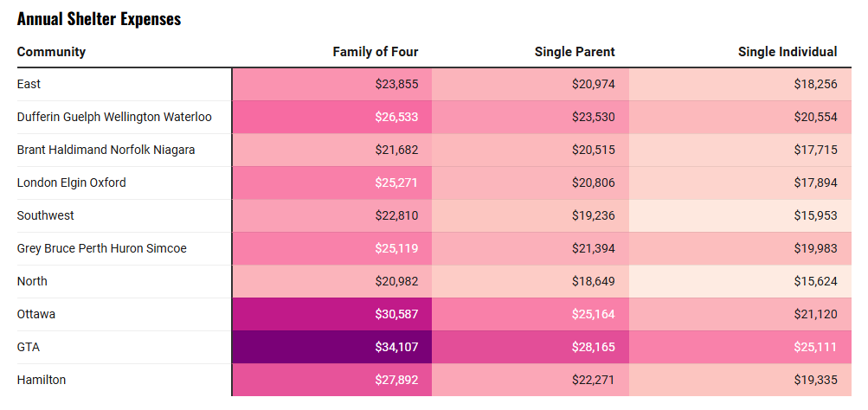This screenshot has width=868, height=410.
Task: Select the Brant Haldimand Norfolk Niagara label
Action: click(x=106, y=150)
